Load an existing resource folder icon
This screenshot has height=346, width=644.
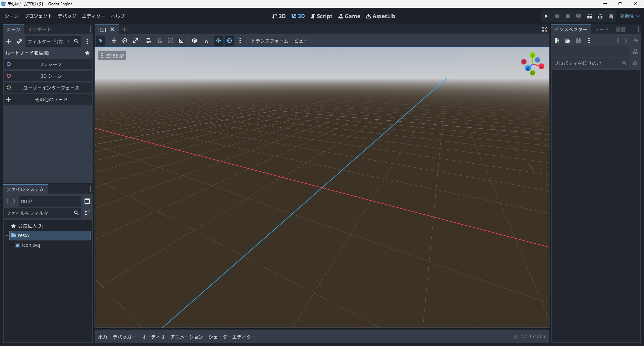(x=568, y=41)
